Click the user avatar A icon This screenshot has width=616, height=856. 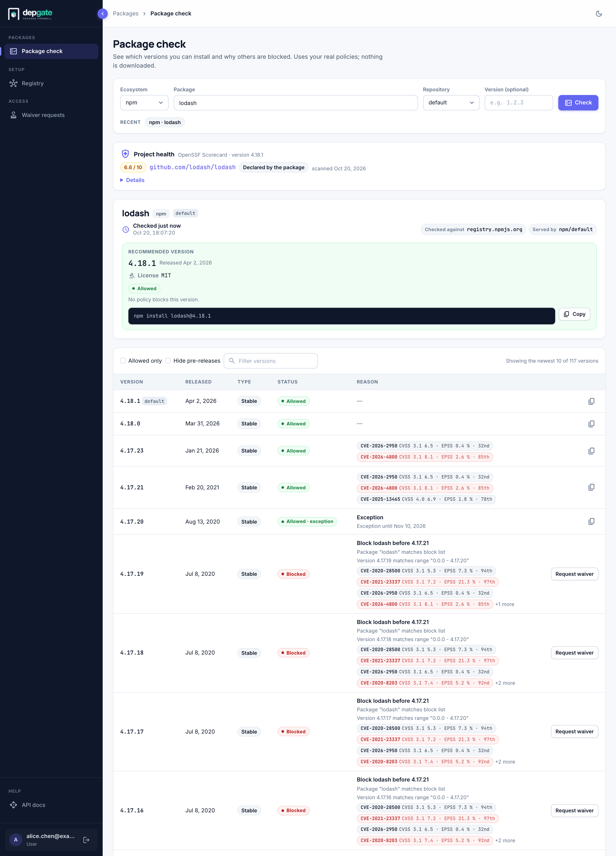[16, 840]
